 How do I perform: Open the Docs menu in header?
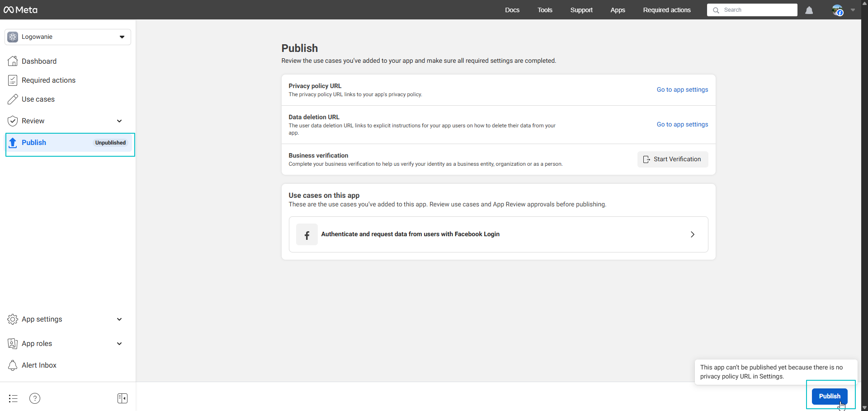pyautogui.click(x=512, y=10)
